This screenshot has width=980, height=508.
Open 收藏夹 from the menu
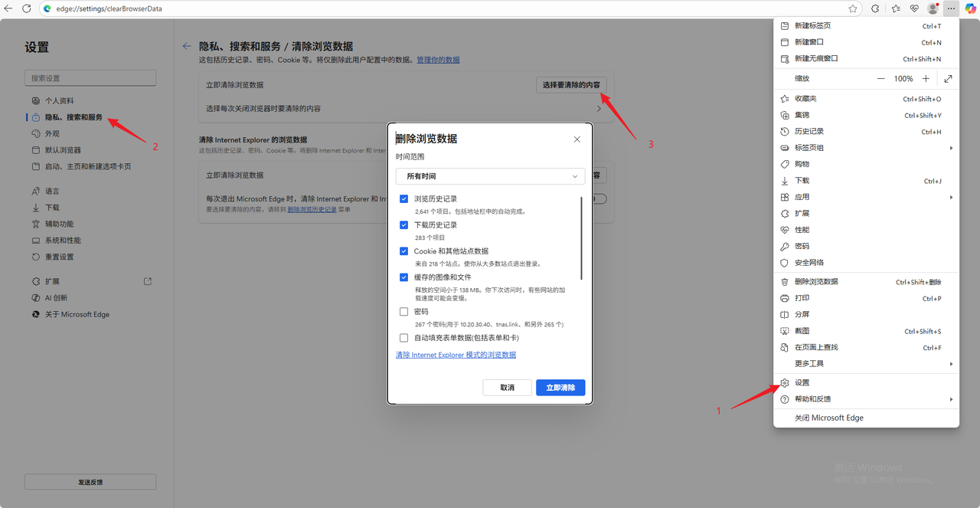(866, 99)
